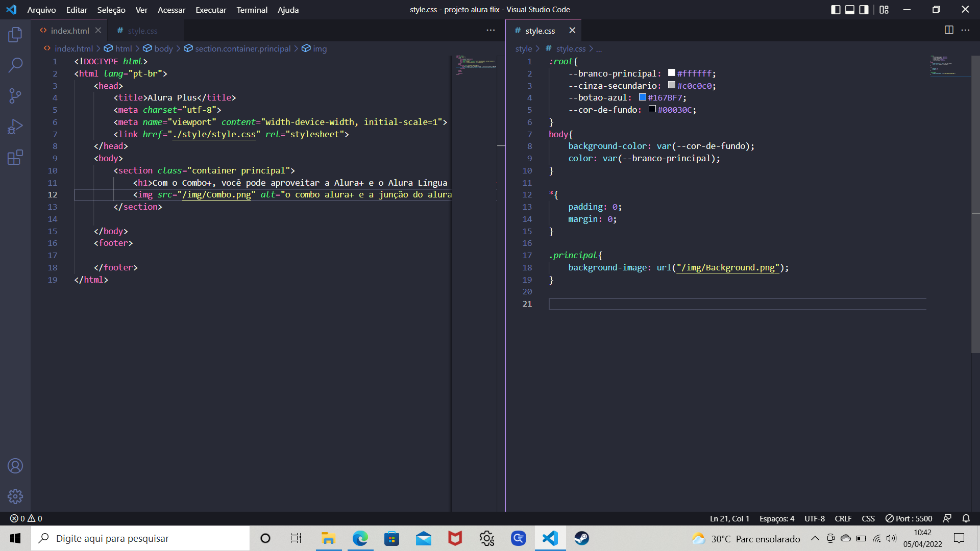980x551 pixels.
Task: Open Microsoft Edge from taskbar
Action: pos(360,538)
